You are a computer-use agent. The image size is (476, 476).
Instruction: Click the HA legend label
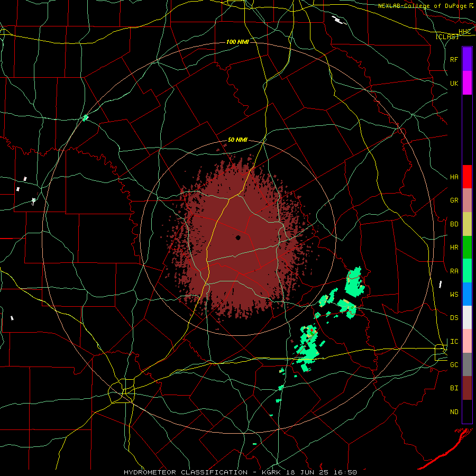click(x=454, y=177)
